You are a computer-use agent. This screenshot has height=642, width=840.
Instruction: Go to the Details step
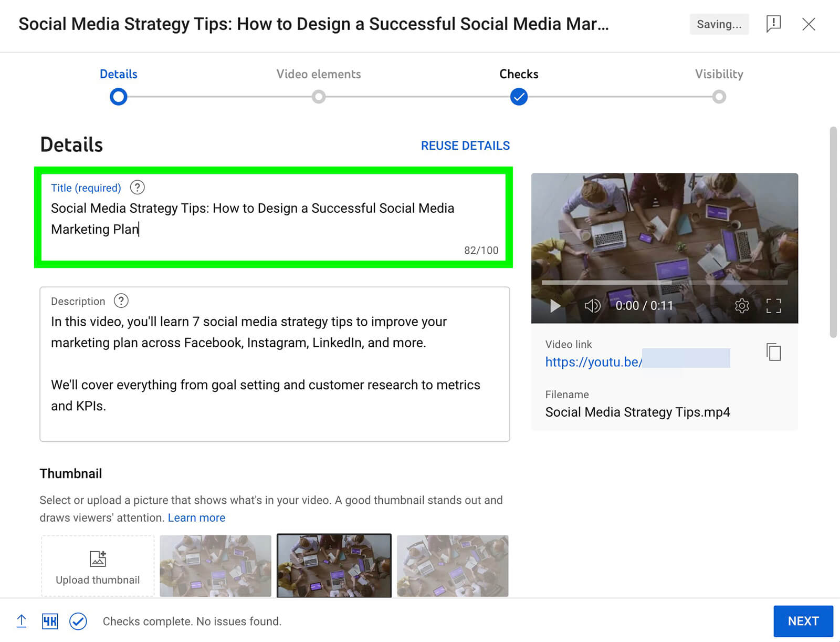click(119, 74)
